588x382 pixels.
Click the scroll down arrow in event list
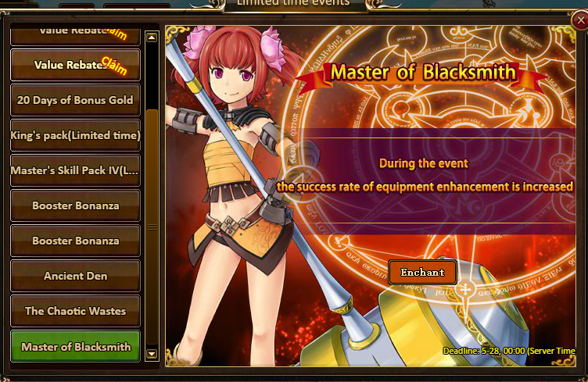(x=152, y=354)
